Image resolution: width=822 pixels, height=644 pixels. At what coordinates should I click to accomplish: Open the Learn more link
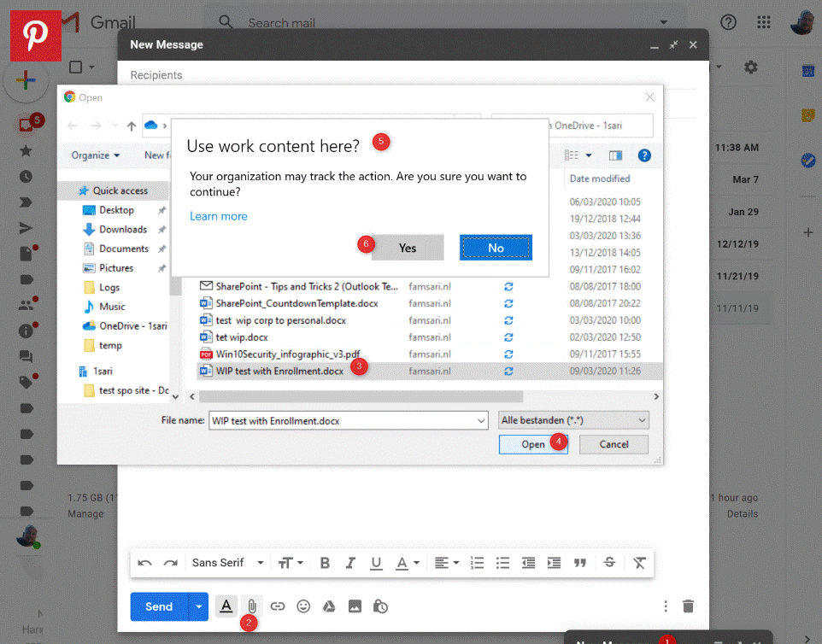[x=219, y=216]
